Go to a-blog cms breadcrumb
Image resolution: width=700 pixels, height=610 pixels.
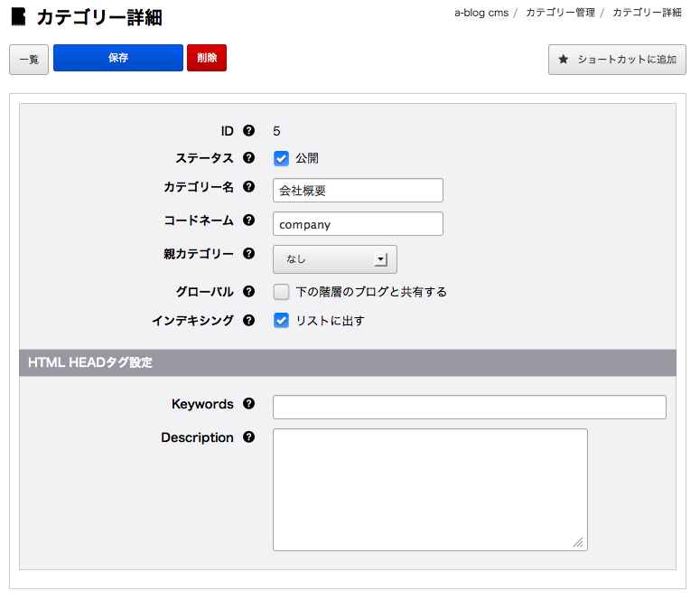(481, 13)
